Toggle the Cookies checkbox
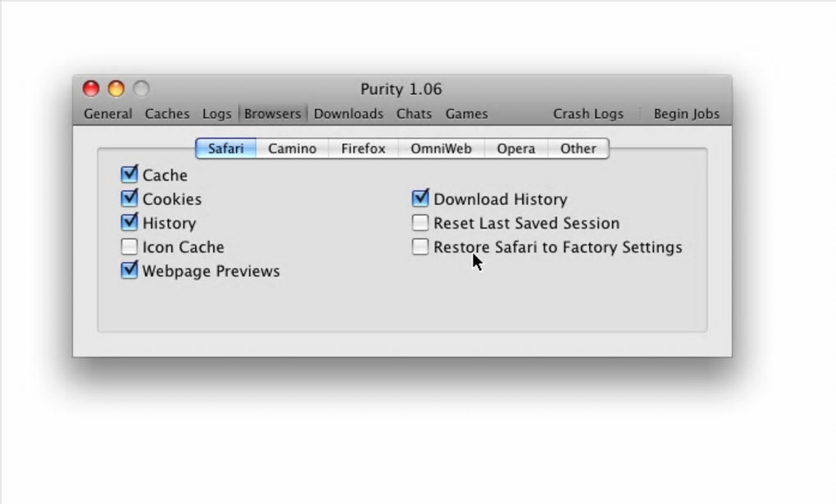Screen dimensions: 836x504 click(x=129, y=198)
